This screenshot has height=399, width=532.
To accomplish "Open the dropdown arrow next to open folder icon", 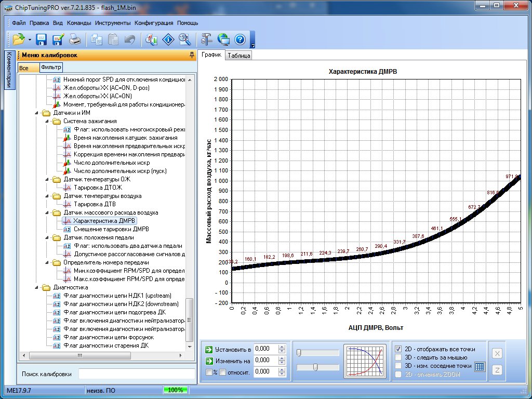I will [30, 39].
